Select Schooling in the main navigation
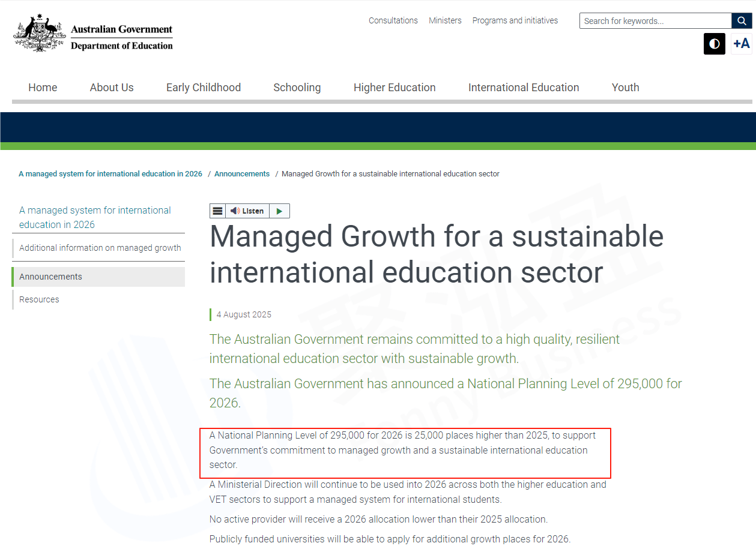The height and width of the screenshot is (546, 756). coord(297,88)
